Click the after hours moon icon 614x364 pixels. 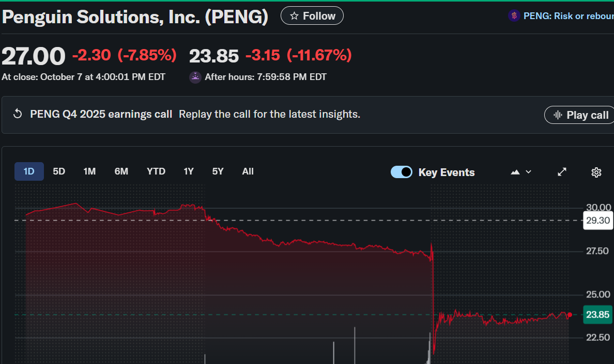pos(195,77)
